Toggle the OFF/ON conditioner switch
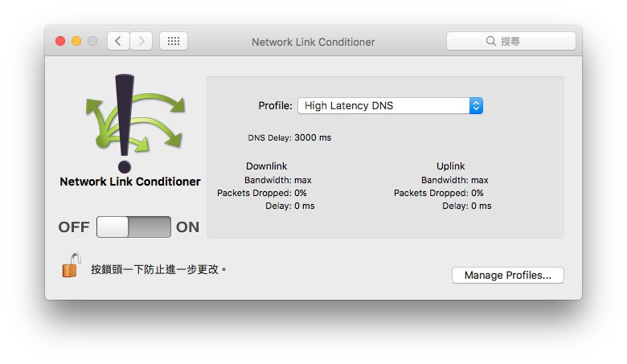Screen dimensions: 627x364 [133, 227]
